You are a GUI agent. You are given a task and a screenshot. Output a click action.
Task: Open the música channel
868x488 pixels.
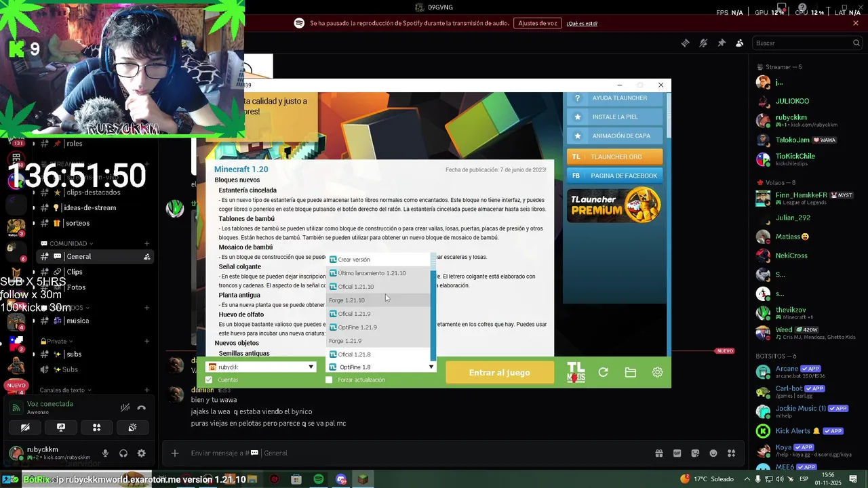tap(96, 321)
